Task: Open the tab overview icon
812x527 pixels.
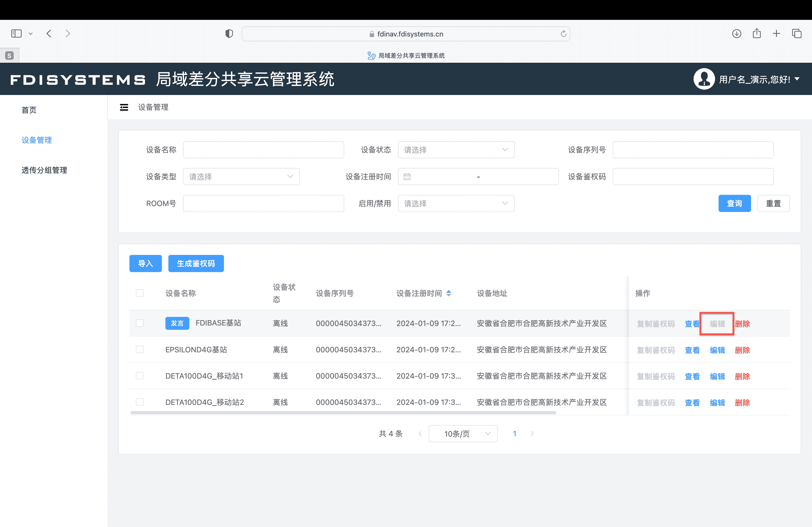Action: click(796, 33)
